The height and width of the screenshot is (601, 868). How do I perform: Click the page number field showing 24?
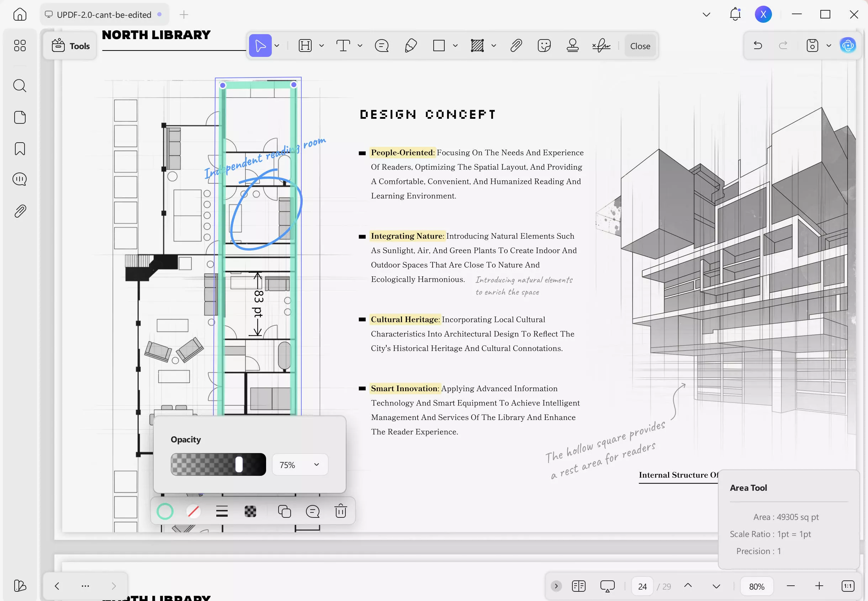tap(642, 586)
